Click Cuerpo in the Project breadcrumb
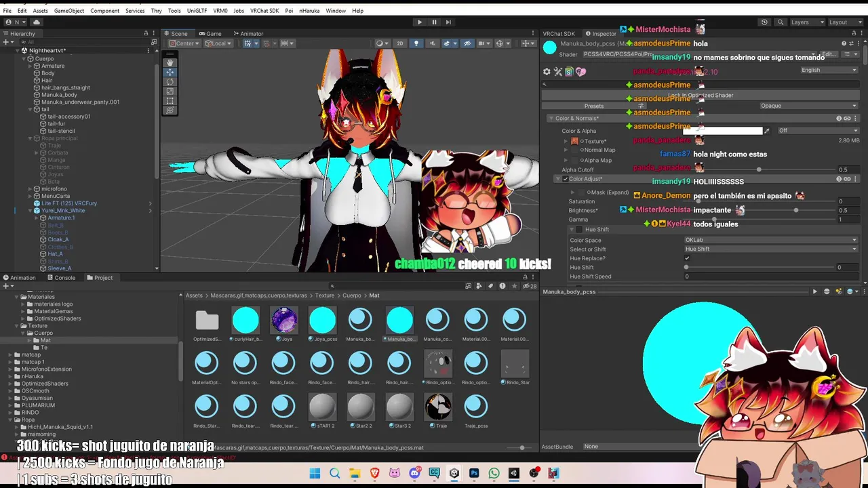The height and width of the screenshot is (488, 868). [x=352, y=296]
